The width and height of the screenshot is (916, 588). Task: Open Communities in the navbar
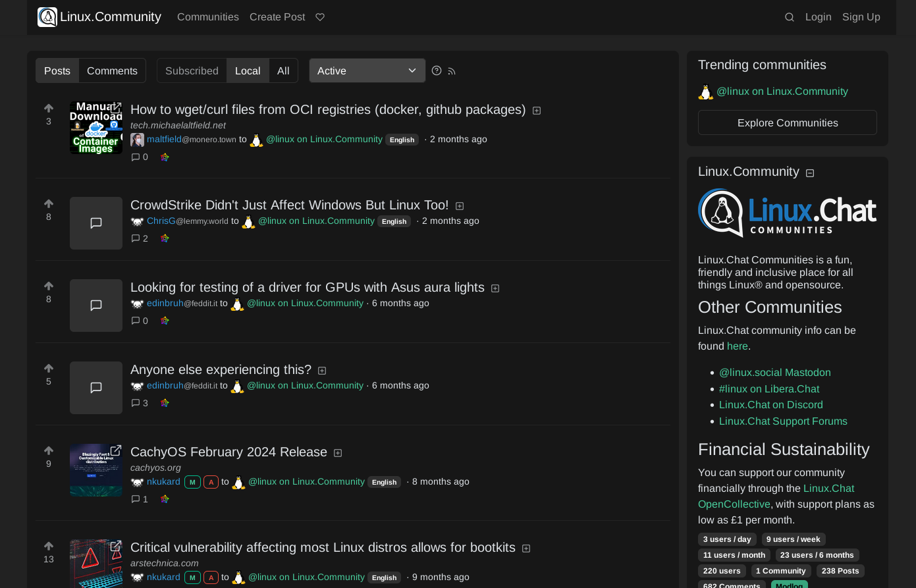[x=208, y=17]
